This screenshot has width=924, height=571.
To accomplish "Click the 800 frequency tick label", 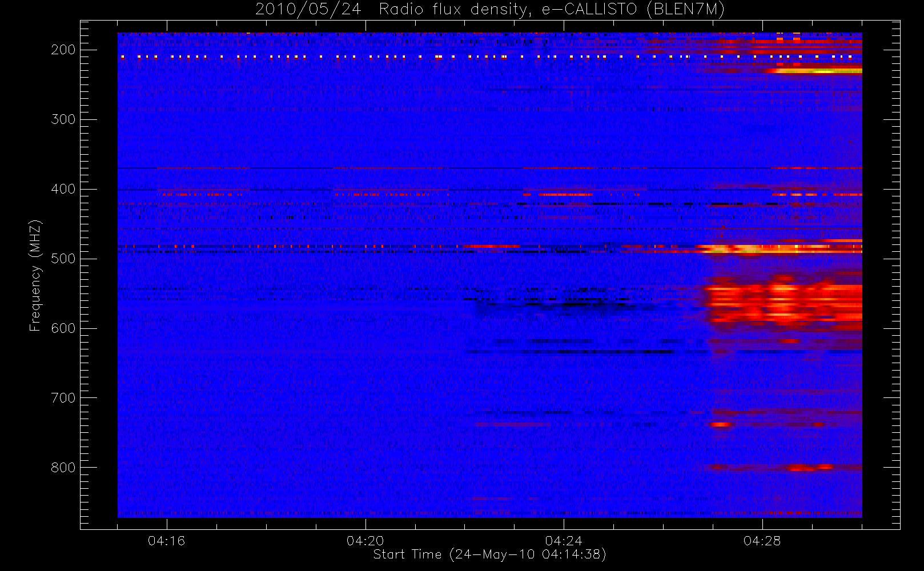I will click(x=63, y=468).
